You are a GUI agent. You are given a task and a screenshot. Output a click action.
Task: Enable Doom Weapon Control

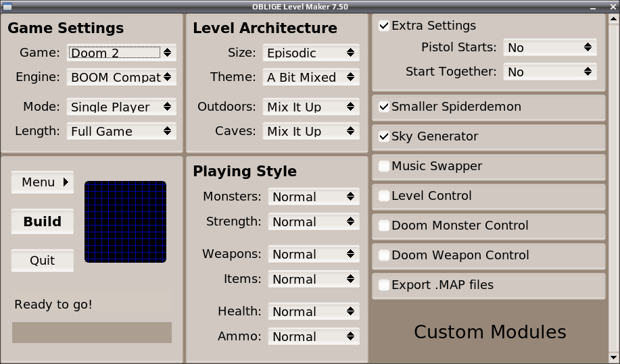tap(384, 255)
